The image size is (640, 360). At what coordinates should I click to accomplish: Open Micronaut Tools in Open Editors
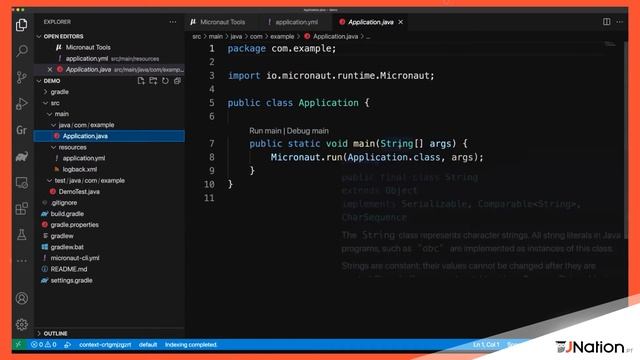coord(88,47)
